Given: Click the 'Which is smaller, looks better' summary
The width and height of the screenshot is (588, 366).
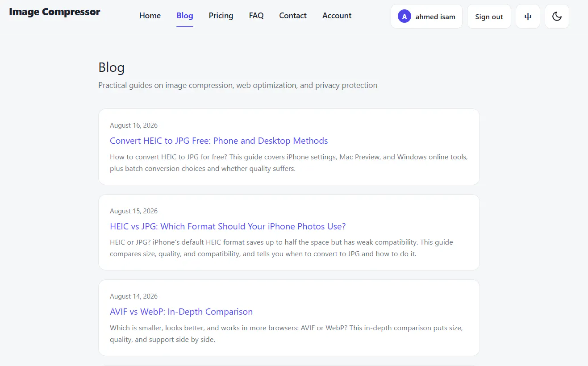Looking at the screenshot, I should coord(286,333).
